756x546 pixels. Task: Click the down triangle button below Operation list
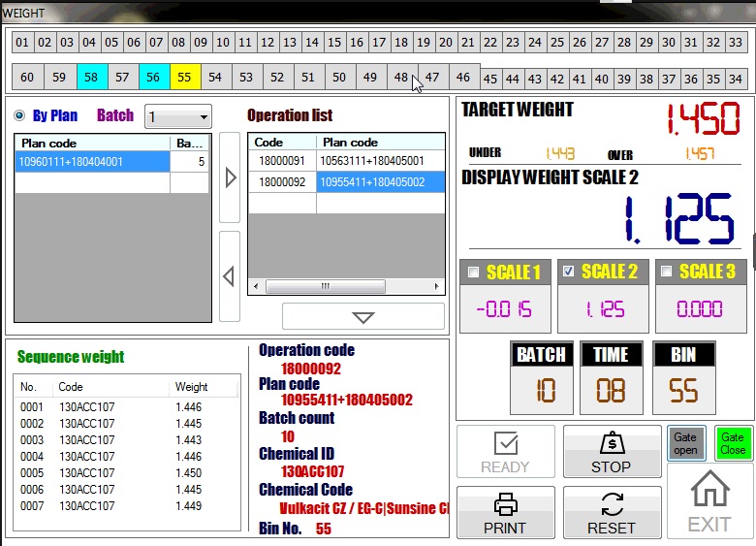coord(363,317)
